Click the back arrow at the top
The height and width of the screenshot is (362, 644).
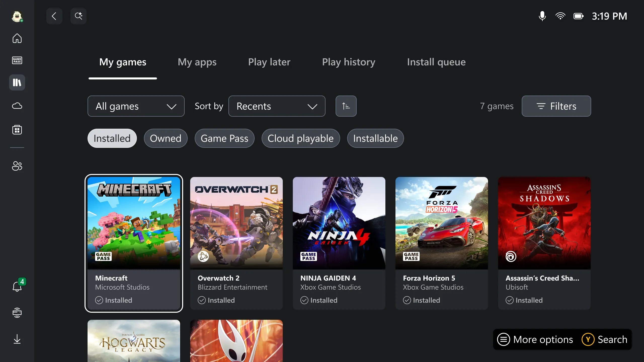coord(54,16)
